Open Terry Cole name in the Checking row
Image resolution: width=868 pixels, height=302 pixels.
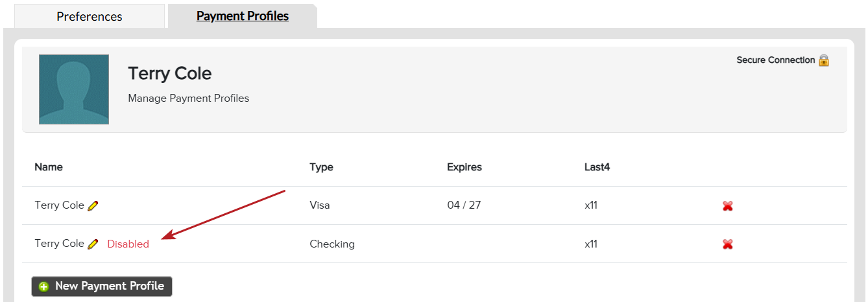click(59, 244)
